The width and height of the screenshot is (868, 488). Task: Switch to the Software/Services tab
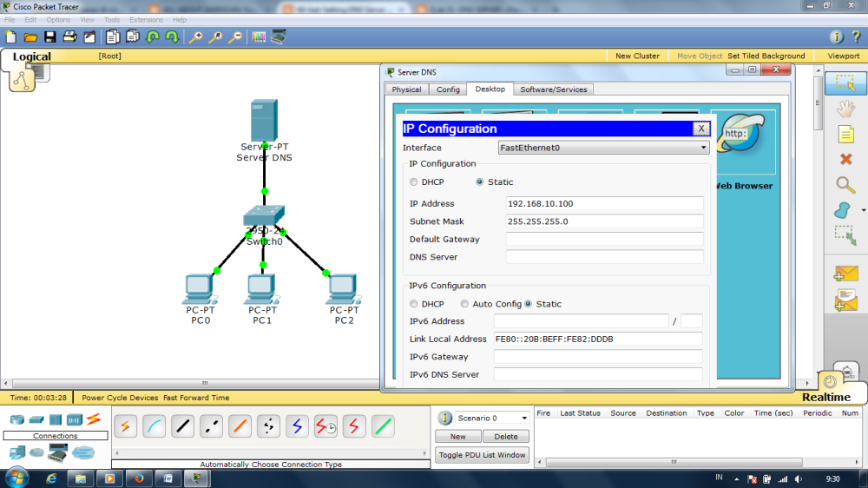coord(554,89)
